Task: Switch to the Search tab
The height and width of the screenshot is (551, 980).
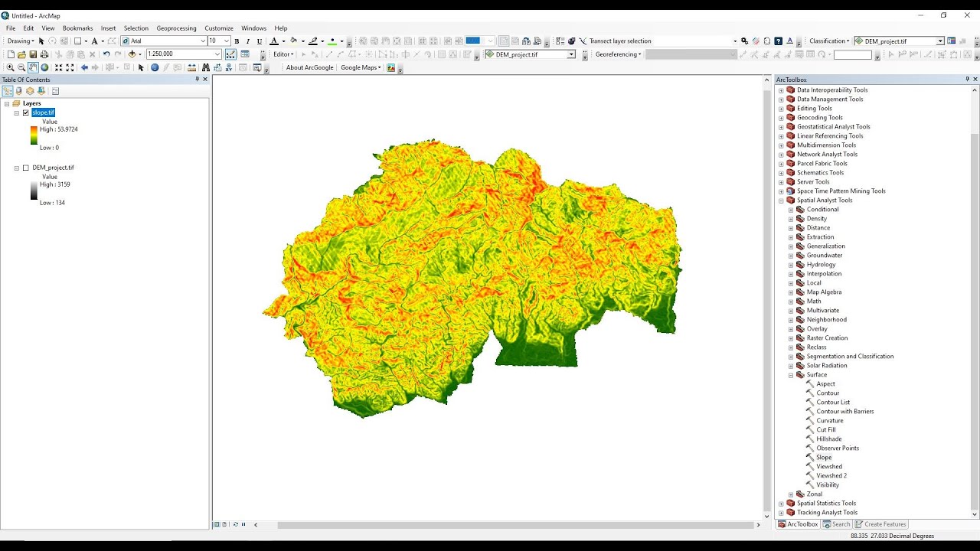Action: click(x=836, y=524)
